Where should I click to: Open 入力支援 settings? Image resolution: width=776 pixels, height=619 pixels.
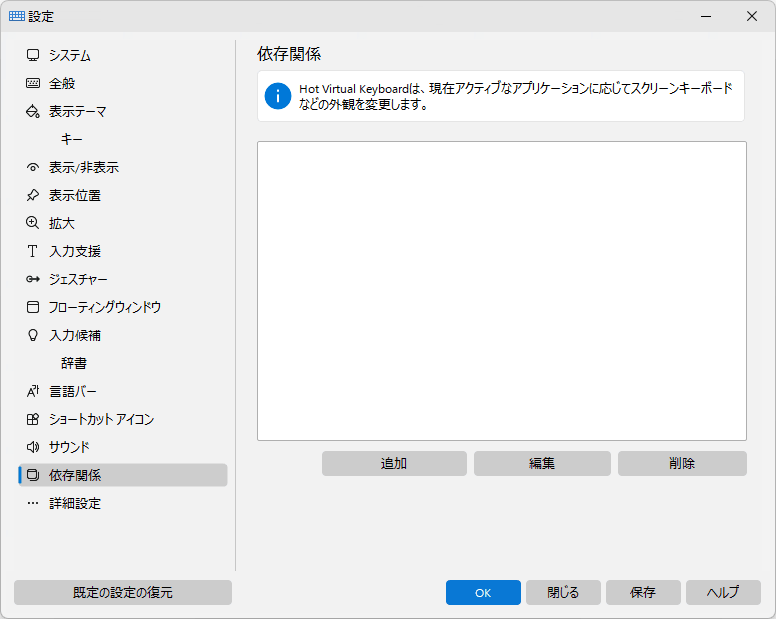(123, 251)
